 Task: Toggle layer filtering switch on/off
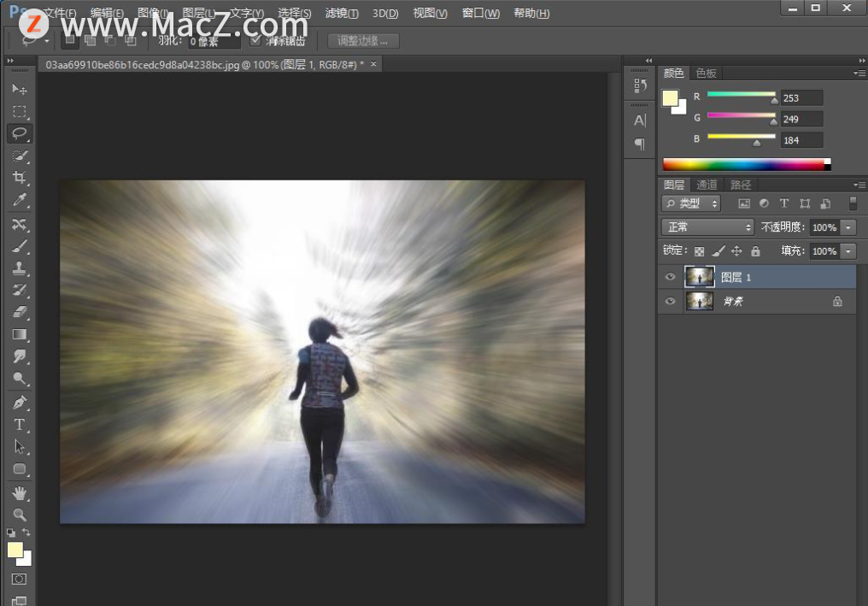853,203
